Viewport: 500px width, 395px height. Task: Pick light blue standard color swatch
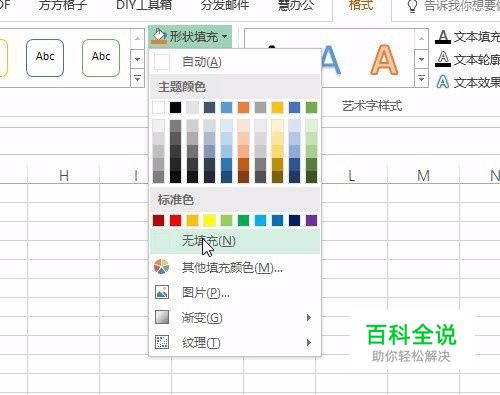coord(260,220)
